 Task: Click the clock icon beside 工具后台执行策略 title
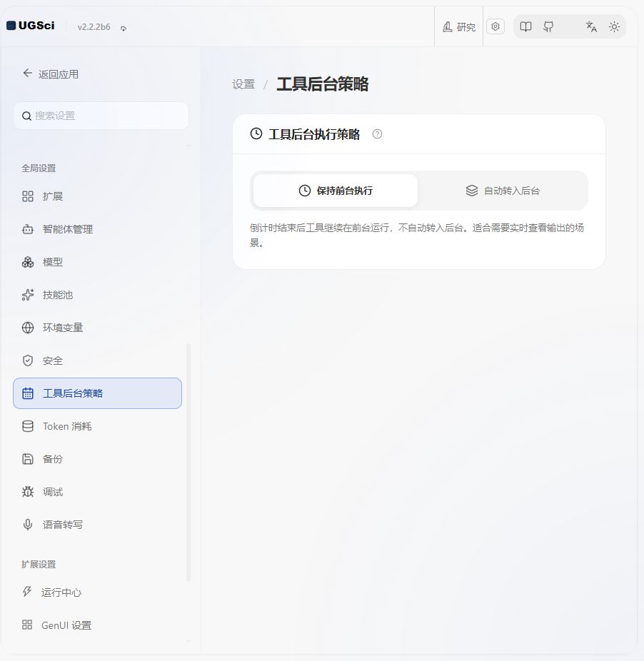pyautogui.click(x=256, y=134)
